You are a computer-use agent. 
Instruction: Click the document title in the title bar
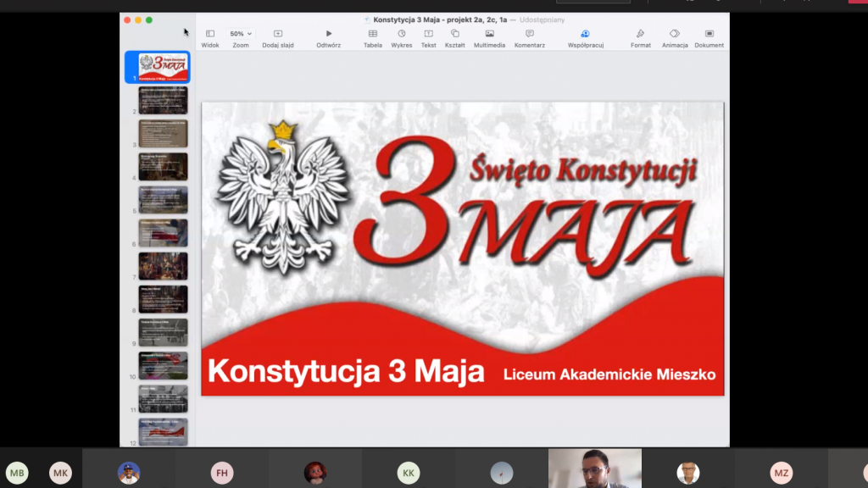pyautogui.click(x=440, y=20)
